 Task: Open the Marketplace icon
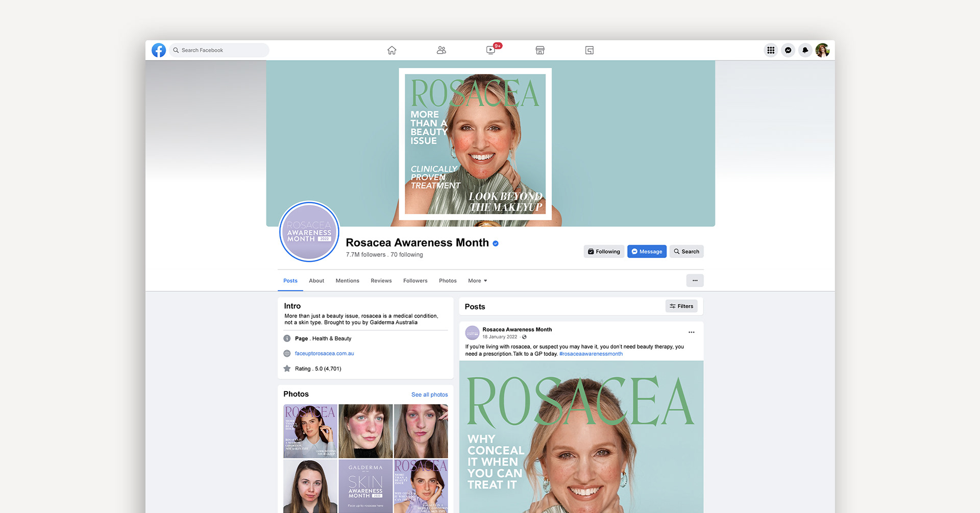click(540, 50)
